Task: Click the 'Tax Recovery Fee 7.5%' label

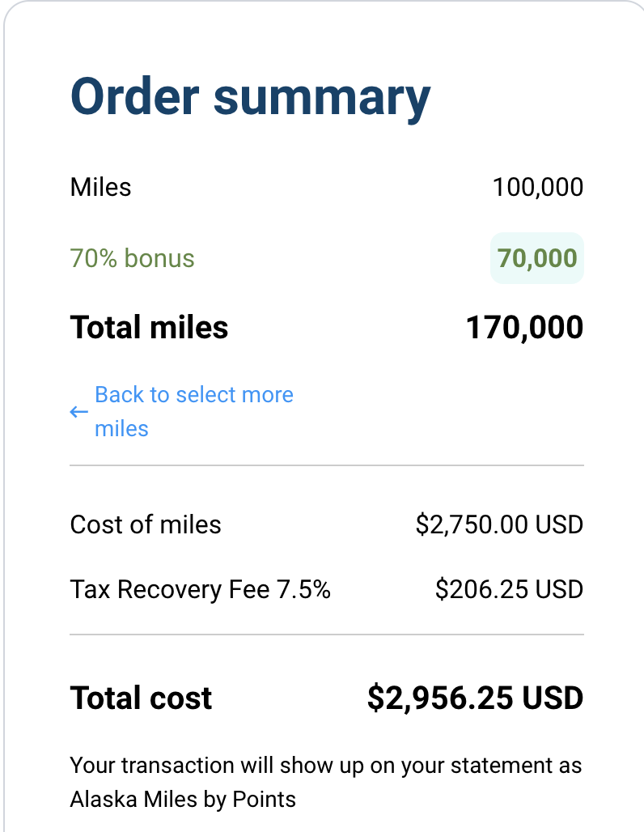Action: pyautogui.click(x=200, y=589)
